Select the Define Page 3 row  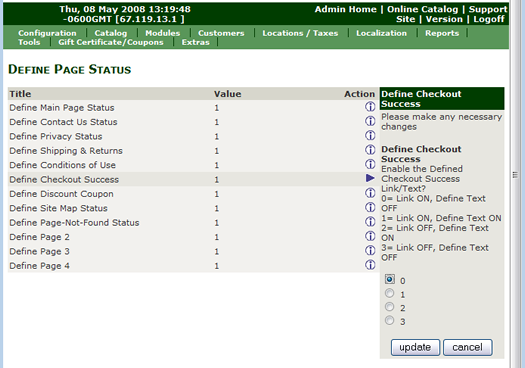point(193,251)
